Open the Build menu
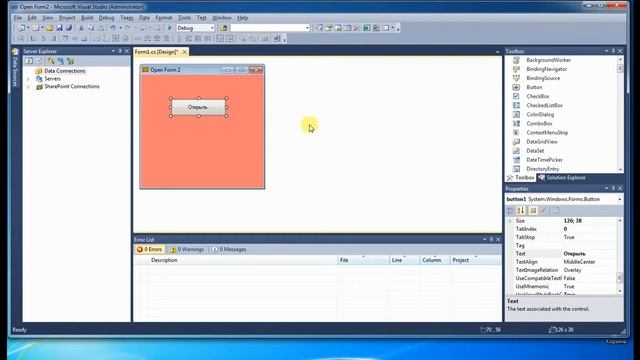This screenshot has height=360, width=640. pos(87,18)
